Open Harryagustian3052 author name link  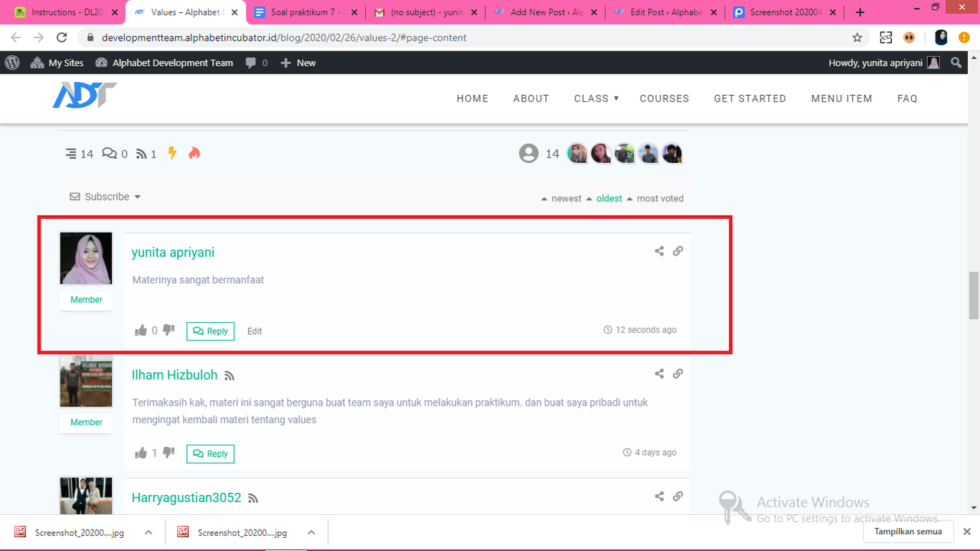point(186,497)
